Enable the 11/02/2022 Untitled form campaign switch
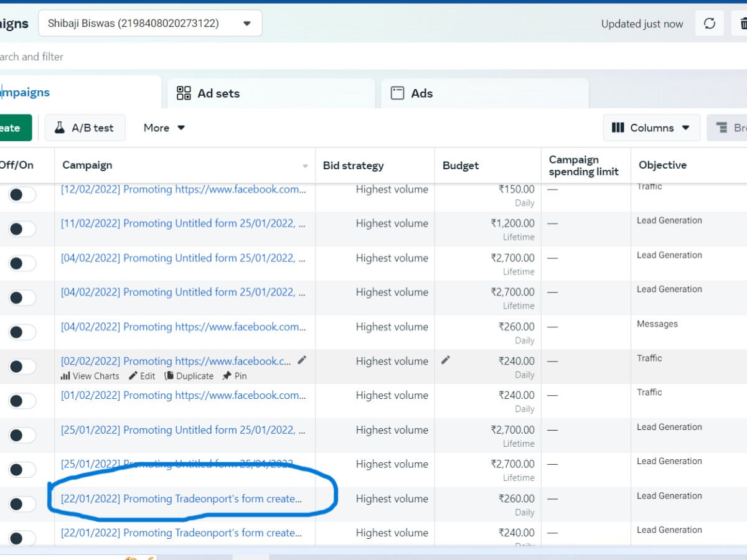 coord(22,229)
